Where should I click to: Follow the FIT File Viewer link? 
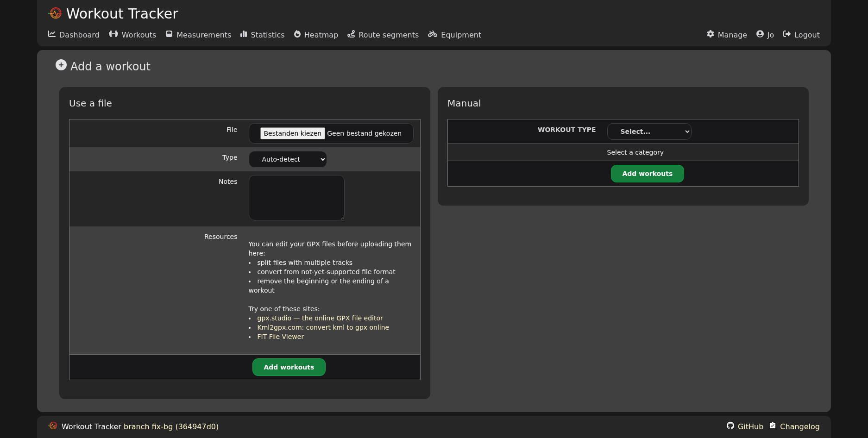click(x=280, y=337)
